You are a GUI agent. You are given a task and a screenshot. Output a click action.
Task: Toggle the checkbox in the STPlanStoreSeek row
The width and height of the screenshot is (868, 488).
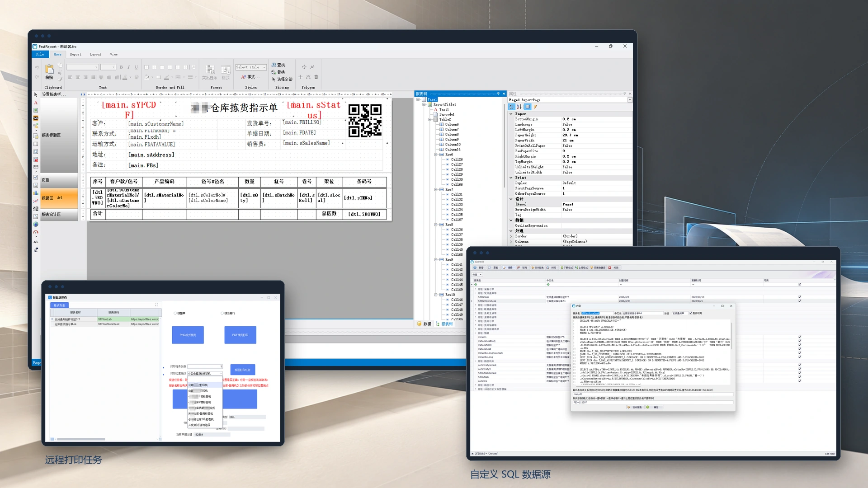click(x=800, y=301)
